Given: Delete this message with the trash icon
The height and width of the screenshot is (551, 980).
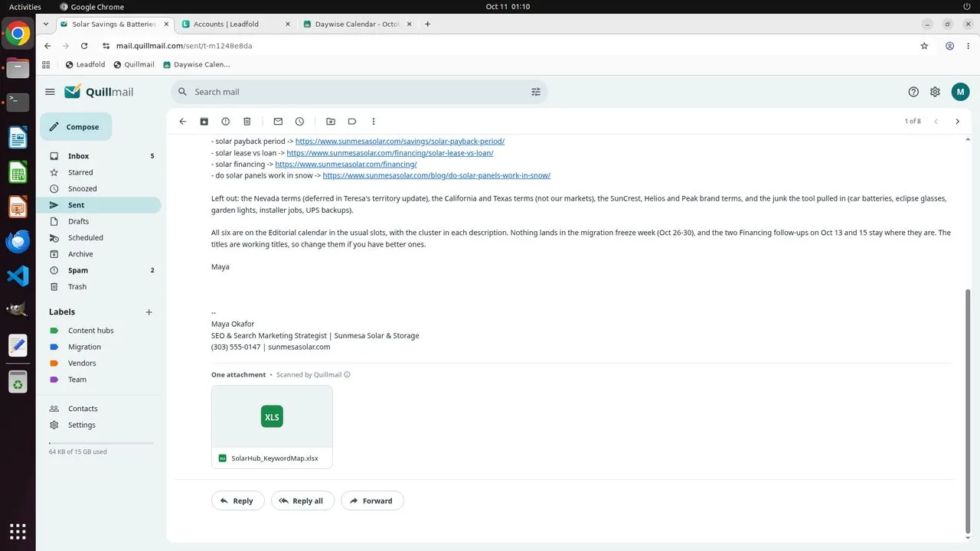Looking at the screenshot, I should pos(247,122).
